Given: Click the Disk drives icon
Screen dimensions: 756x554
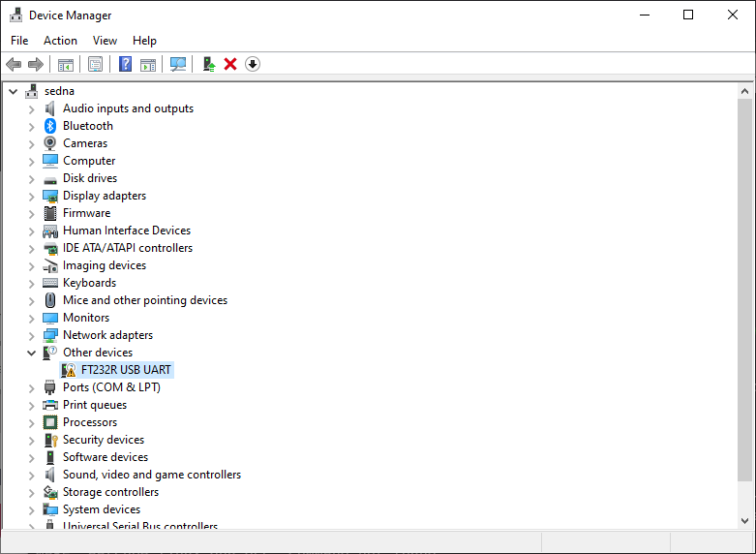Looking at the screenshot, I should (x=50, y=180).
